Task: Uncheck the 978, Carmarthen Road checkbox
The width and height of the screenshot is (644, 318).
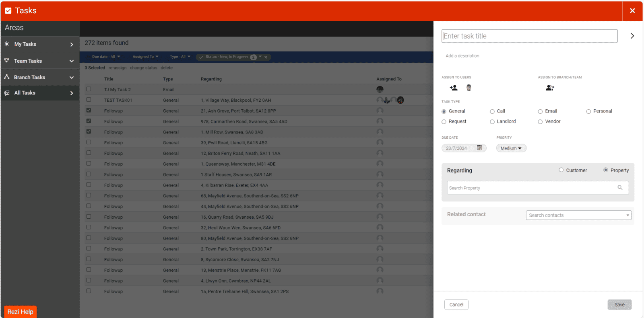Action: (x=89, y=121)
